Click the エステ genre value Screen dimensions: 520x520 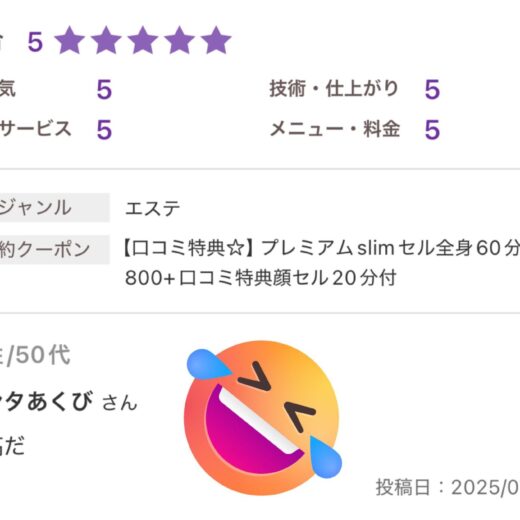click(x=152, y=208)
